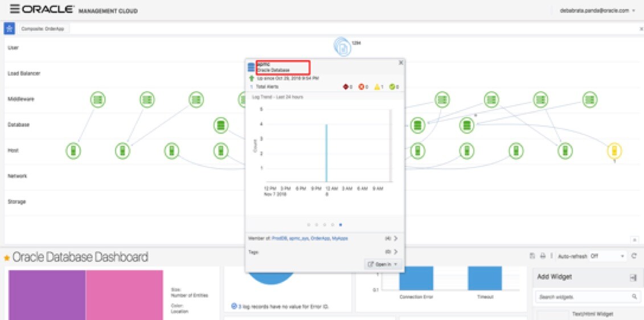Click the Timeout bar in chart
This screenshot has height=320, width=644.
[485, 278]
